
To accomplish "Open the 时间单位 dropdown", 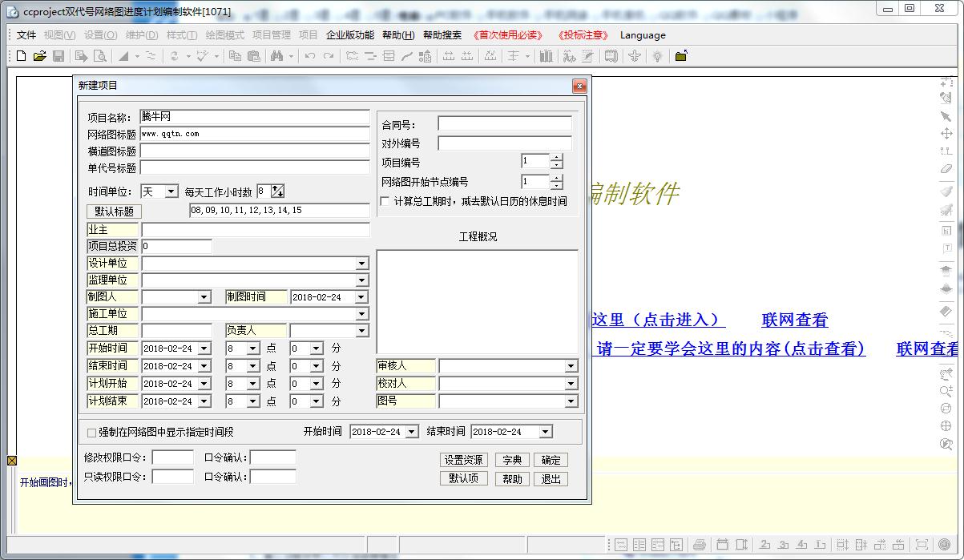I will tap(171, 191).
